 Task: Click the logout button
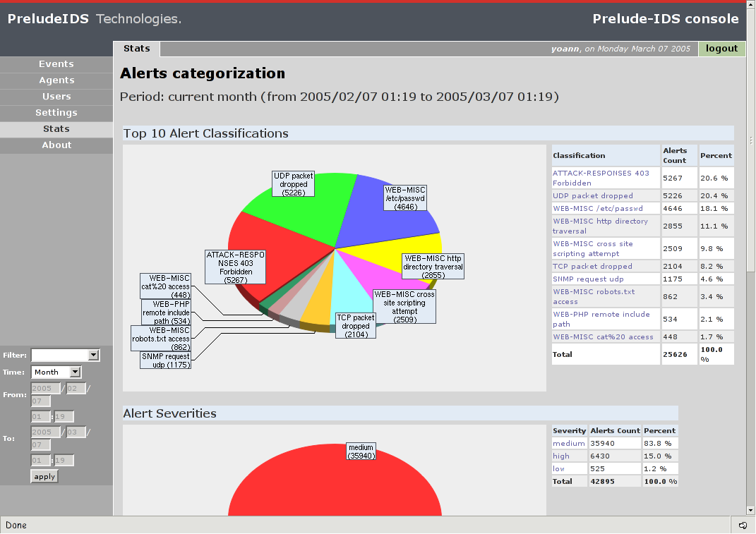point(722,49)
